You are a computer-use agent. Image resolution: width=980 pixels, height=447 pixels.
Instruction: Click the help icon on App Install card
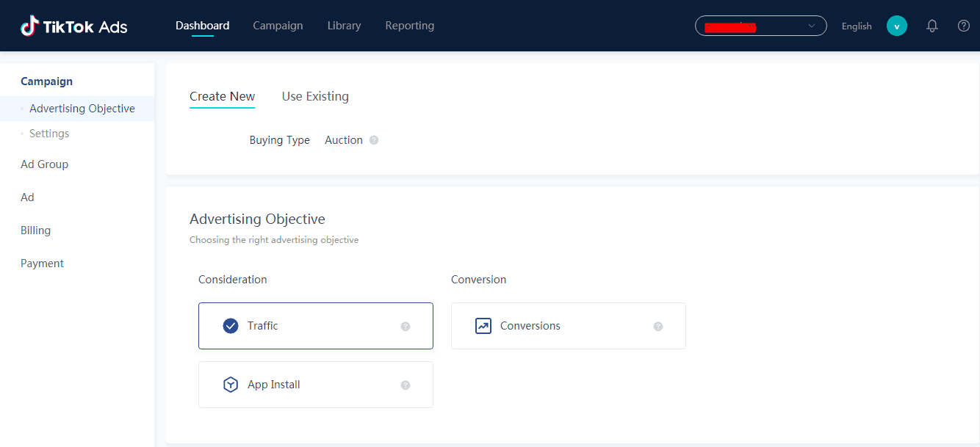coord(406,385)
